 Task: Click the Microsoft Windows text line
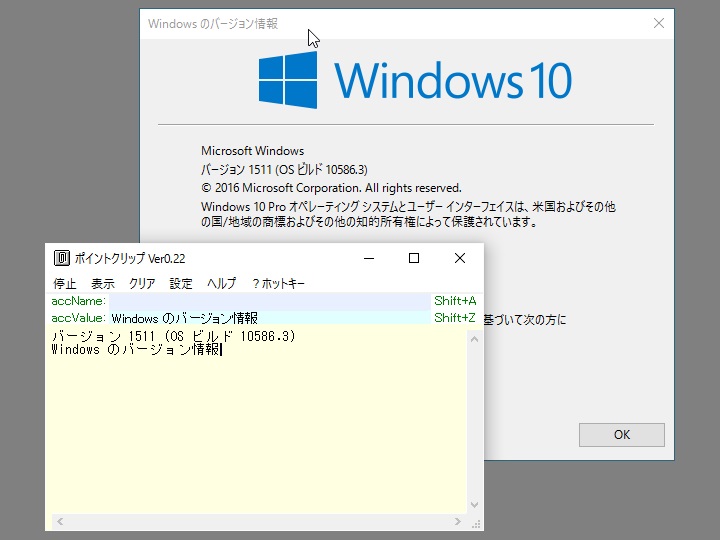pos(253,151)
